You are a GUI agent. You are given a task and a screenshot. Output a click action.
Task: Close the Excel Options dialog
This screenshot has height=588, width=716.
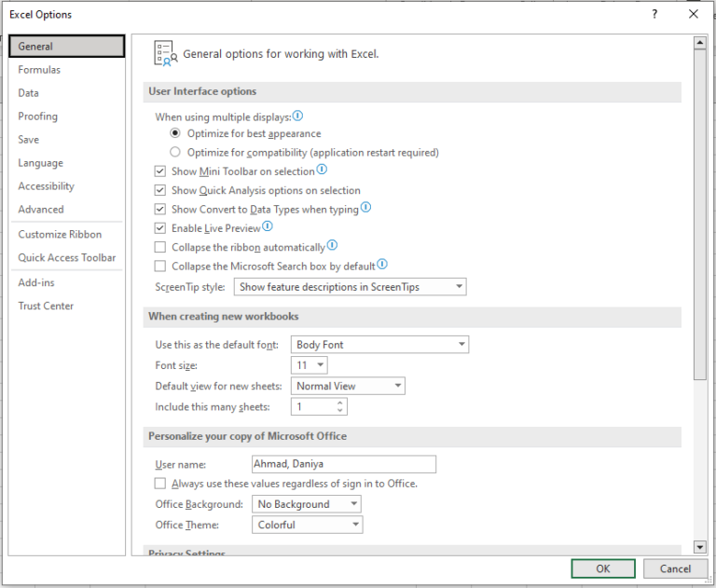point(694,14)
